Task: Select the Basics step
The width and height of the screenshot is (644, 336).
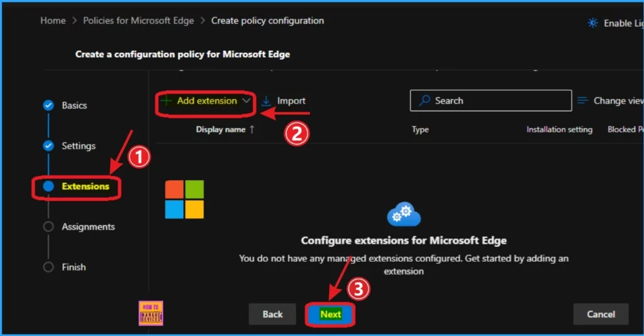Action: pos(74,106)
